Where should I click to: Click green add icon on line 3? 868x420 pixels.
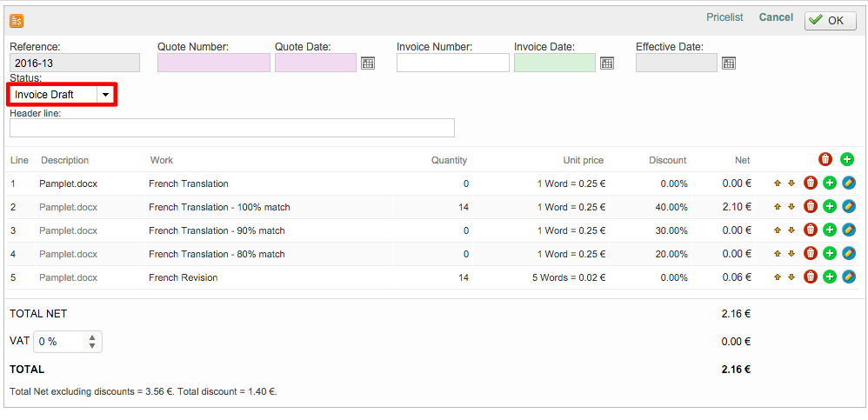(830, 230)
